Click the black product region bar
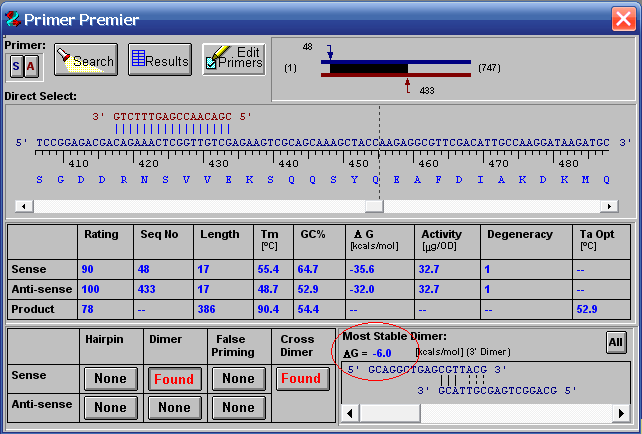The height and width of the screenshot is (434, 642). point(368,68)
